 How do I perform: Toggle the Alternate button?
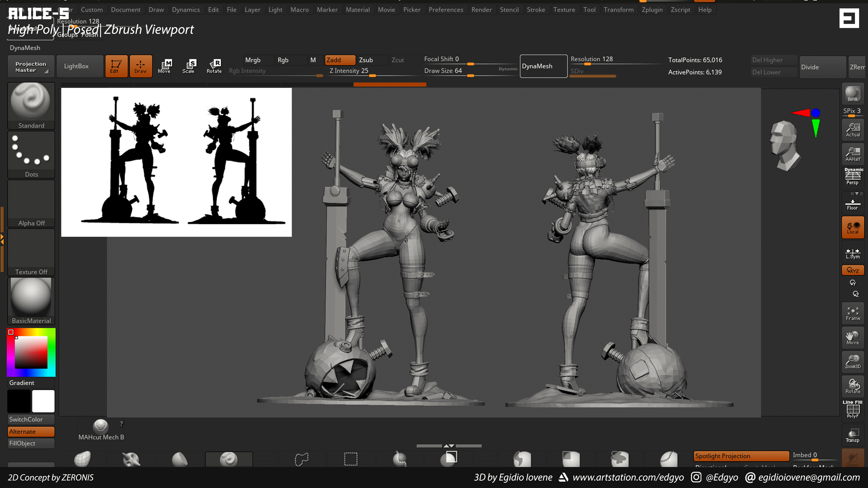point(31,432)
